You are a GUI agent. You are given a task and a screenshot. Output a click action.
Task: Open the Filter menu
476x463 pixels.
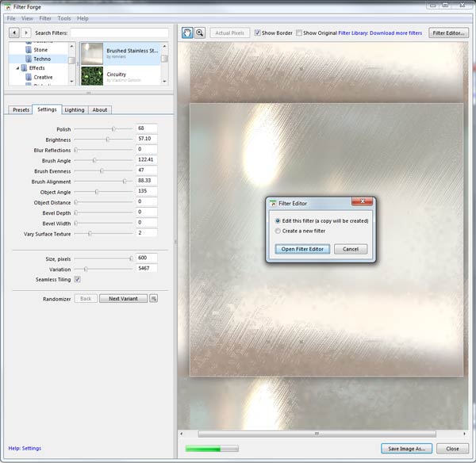45,18
